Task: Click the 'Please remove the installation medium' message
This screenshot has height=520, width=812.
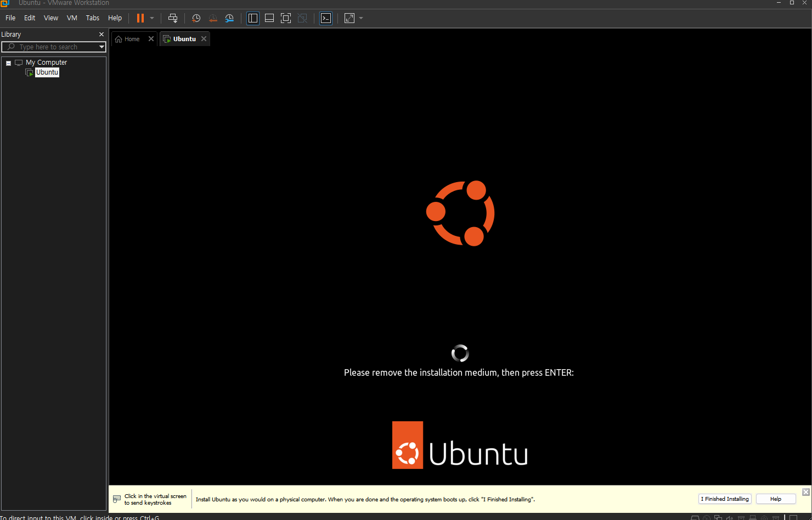Action: tap(459, 372)
